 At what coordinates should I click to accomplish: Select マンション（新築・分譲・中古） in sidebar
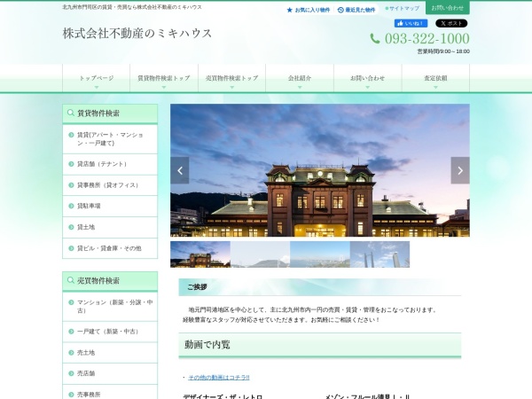pos(110,307)
